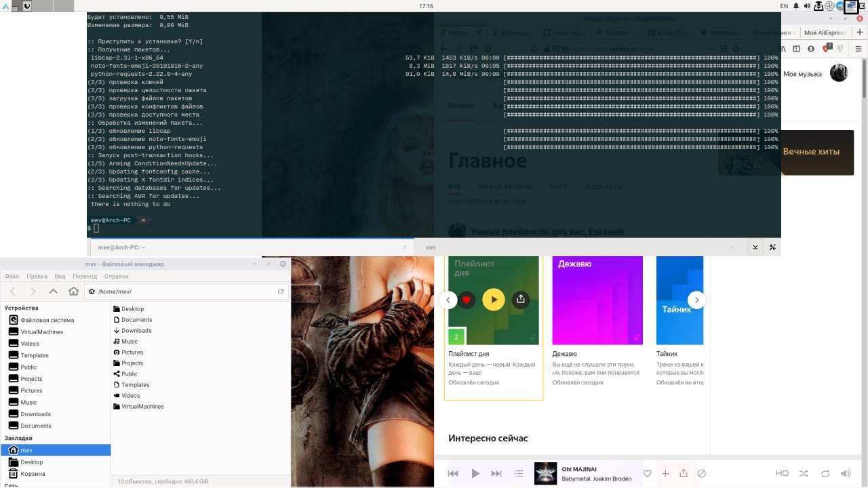
Task: Like Oh! MAJINAI with the heart icon
Action: coord(648,474)
